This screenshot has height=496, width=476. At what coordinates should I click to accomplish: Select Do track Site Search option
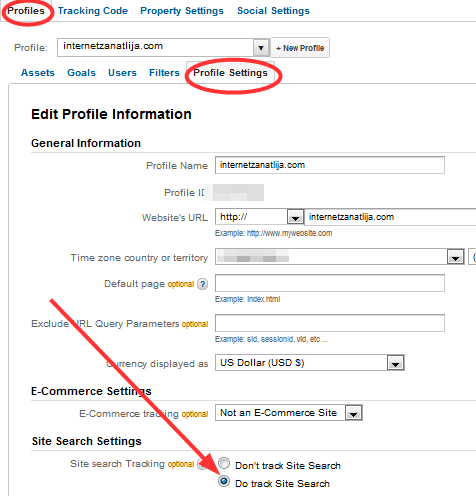tap(224, 481)
